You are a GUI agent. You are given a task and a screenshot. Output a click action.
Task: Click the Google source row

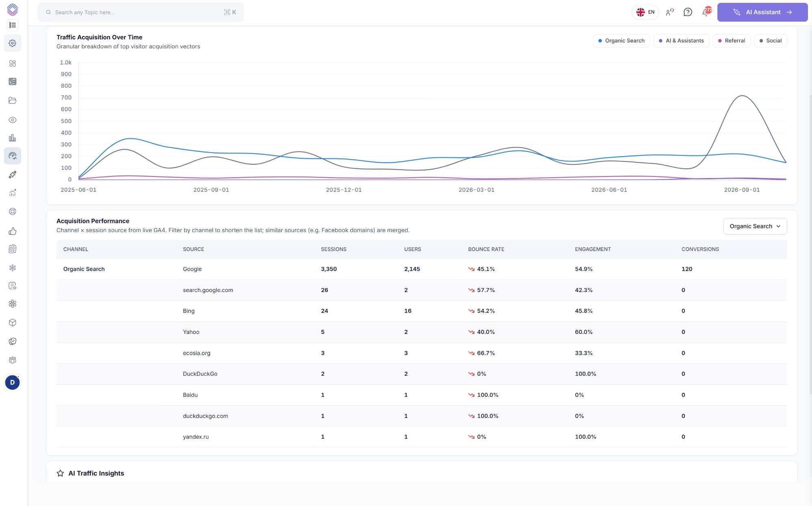[x=421, y=269]
